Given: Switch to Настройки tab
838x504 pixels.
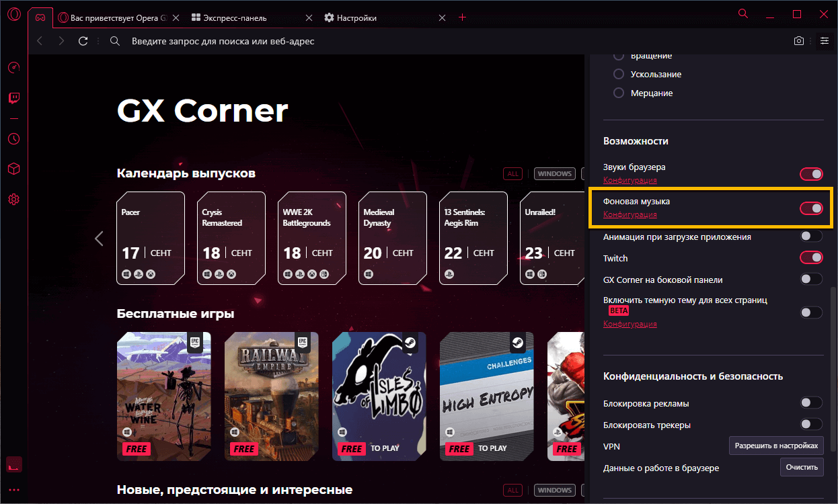Looking at the screenshot, I should tap(385, 18).
